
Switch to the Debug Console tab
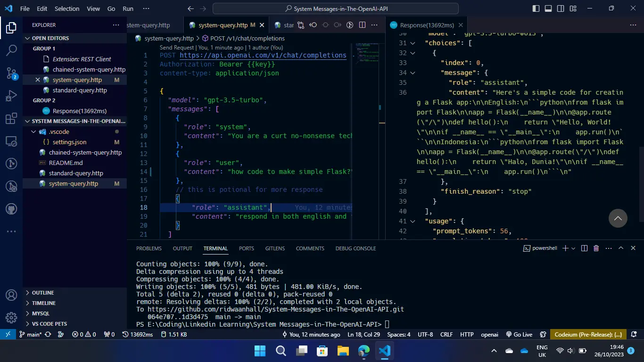coord(355,248)
